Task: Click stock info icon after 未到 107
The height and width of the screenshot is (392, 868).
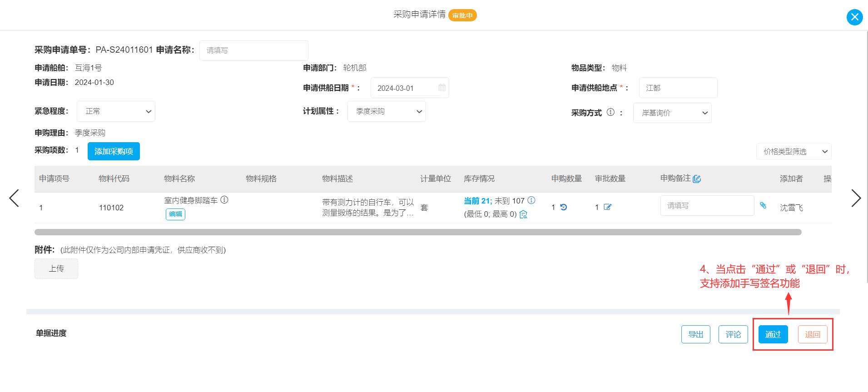Action: pos(531,200)
